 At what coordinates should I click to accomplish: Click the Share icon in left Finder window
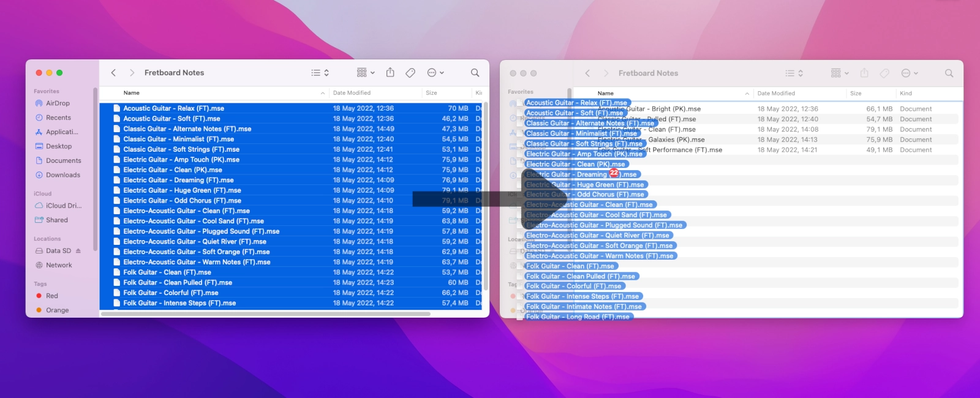[x=390, y=73]
